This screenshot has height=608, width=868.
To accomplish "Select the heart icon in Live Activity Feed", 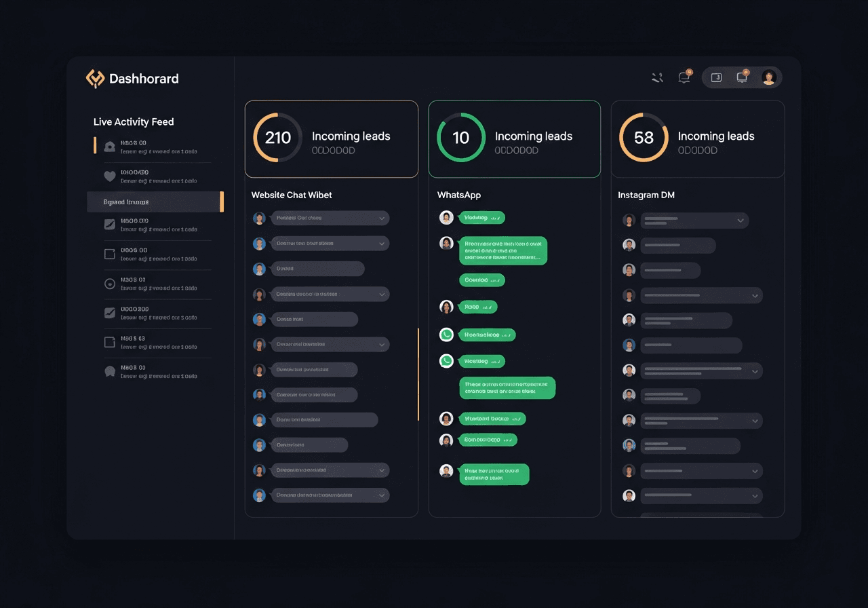I will coord(110,176).
